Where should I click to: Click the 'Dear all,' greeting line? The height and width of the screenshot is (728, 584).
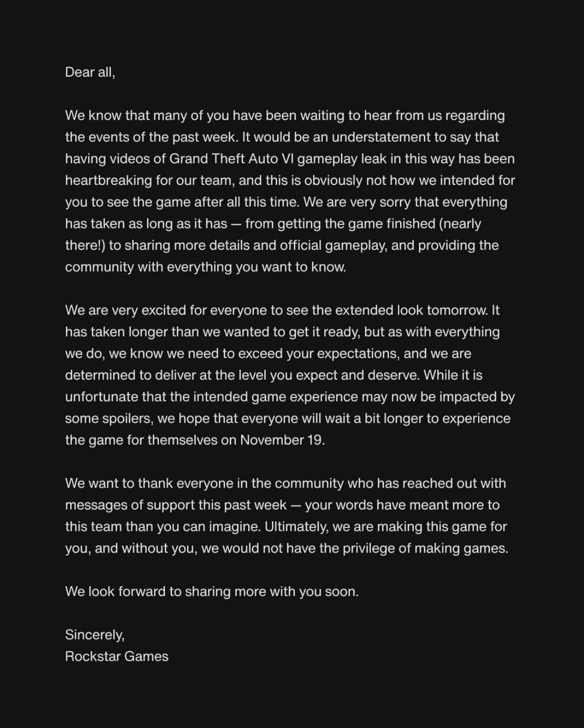tap(90, 72)
